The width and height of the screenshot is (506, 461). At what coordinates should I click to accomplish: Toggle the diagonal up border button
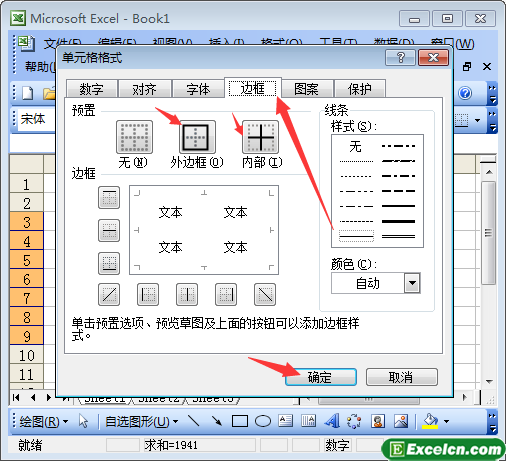tap(109, 294)
